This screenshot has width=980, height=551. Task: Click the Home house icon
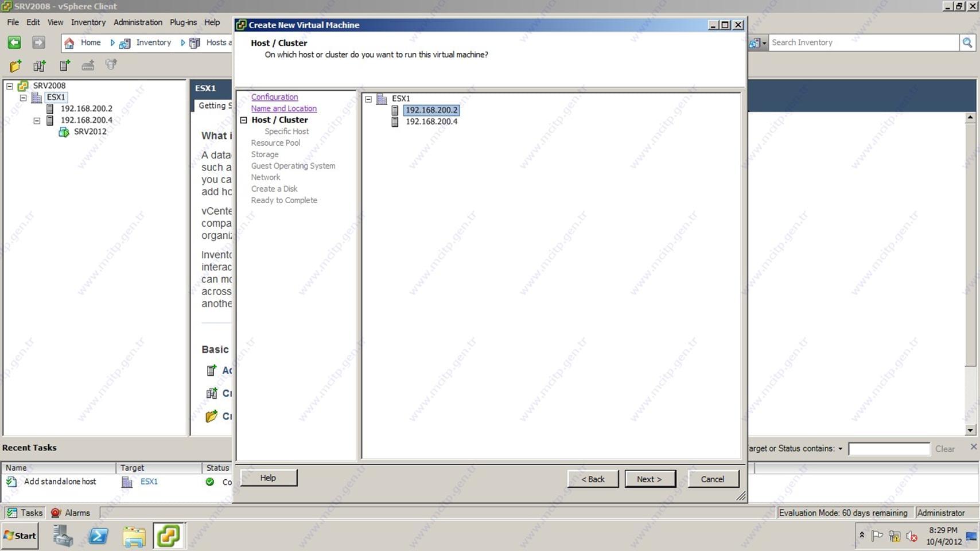[69, 43]
